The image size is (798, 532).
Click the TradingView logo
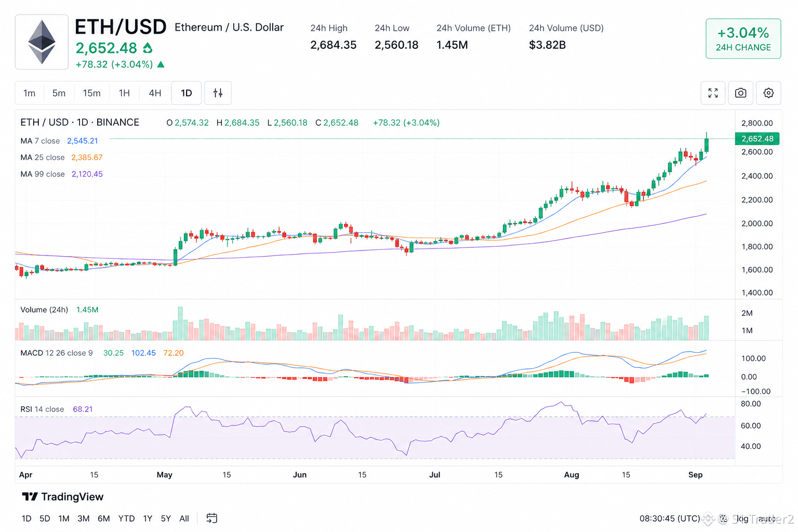[63, 497]
